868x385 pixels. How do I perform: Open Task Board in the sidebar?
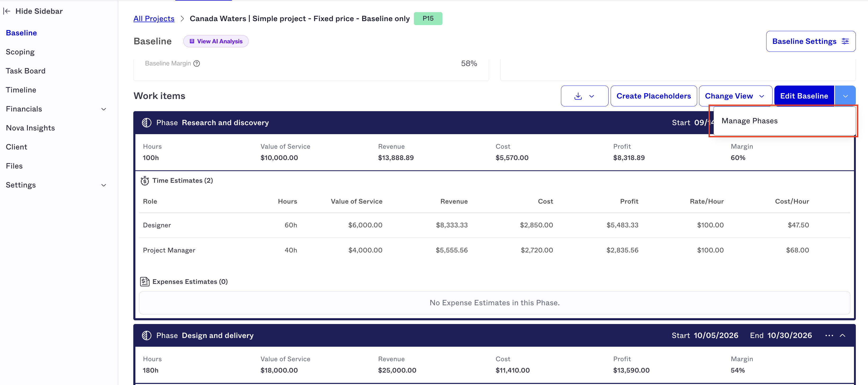point(26,71)
